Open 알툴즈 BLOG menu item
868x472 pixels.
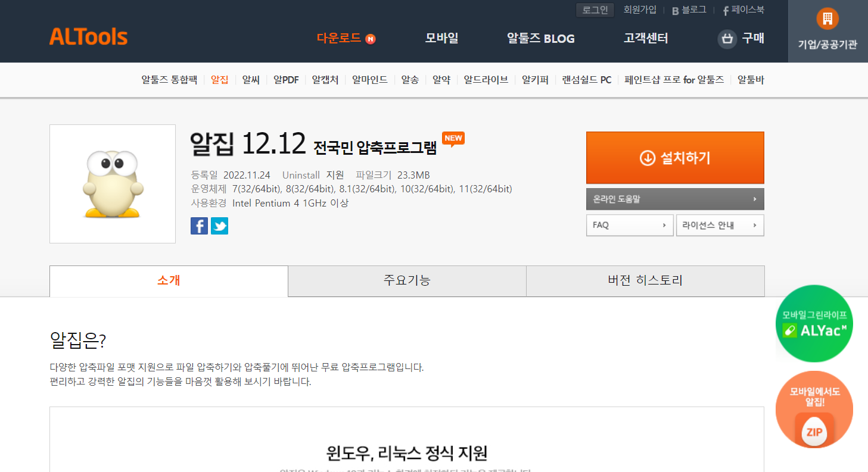pos(541,39)
